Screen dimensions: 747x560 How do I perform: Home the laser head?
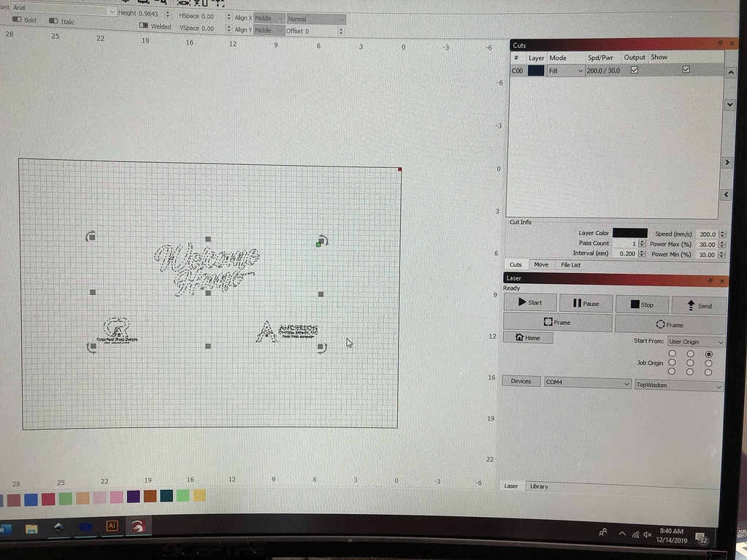[x=528, y=337]
